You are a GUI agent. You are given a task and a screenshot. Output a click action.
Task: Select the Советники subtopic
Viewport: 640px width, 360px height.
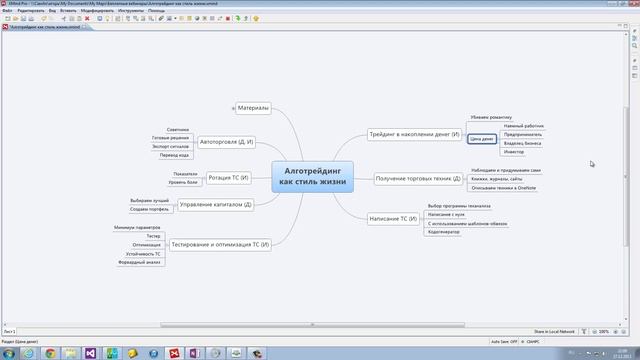pos(178,129)
